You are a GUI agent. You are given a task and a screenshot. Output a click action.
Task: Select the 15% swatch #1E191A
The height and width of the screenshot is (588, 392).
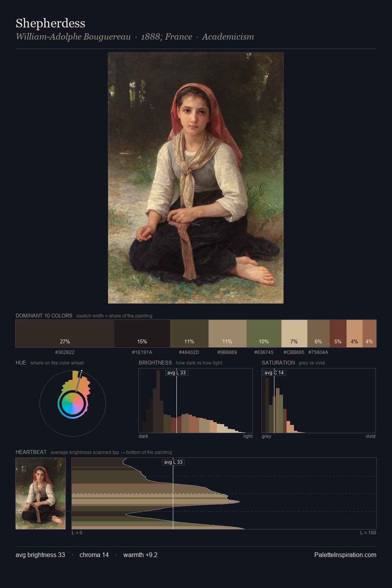tap(142, 334)
